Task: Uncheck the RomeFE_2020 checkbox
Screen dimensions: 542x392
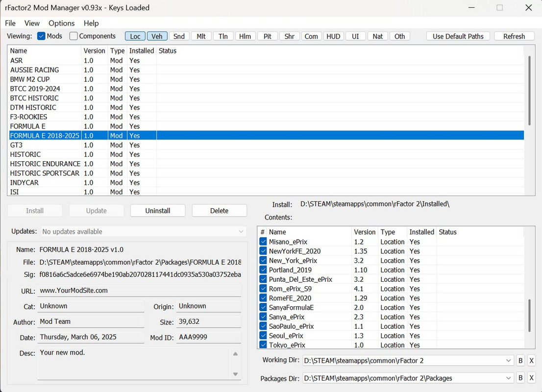Action: point(263,297)
